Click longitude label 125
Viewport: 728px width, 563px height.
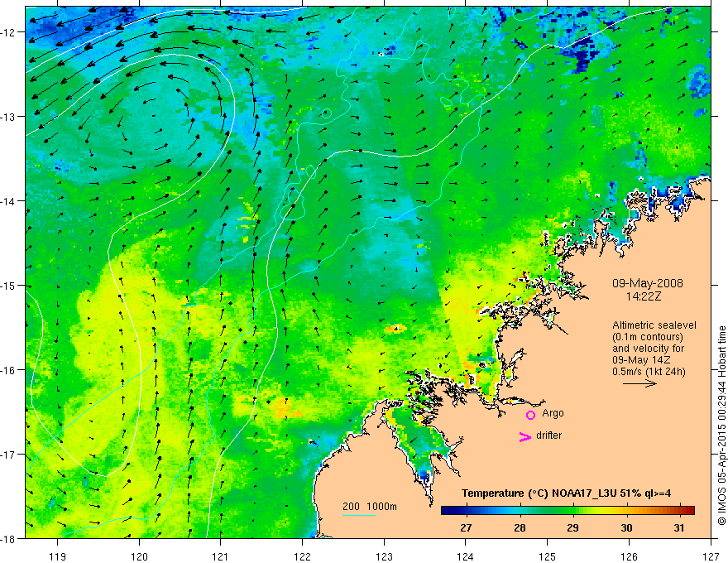[x=548, y=556]
